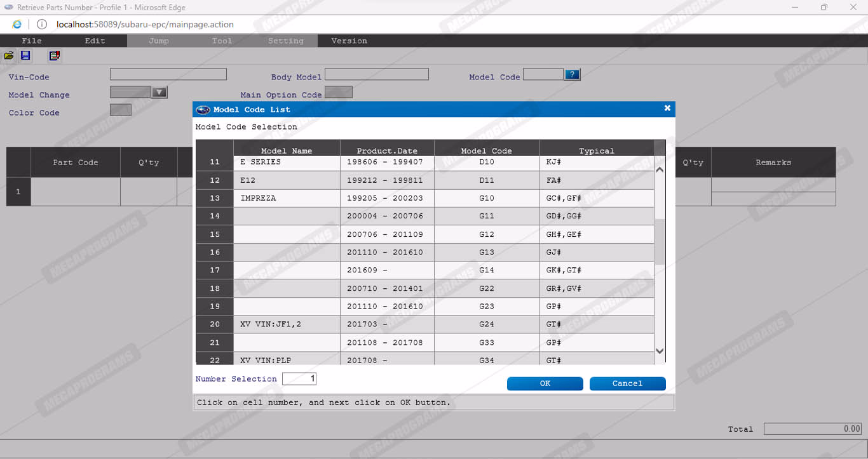Click the 'G22' model code cell
Viewport: 868px width, 459px height.
point(487,288)
